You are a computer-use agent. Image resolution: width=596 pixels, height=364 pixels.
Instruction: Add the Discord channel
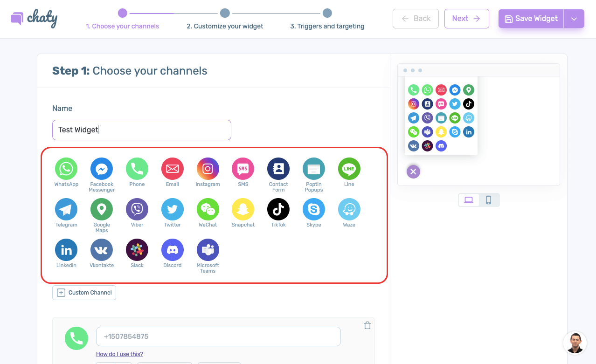(172, 250)
